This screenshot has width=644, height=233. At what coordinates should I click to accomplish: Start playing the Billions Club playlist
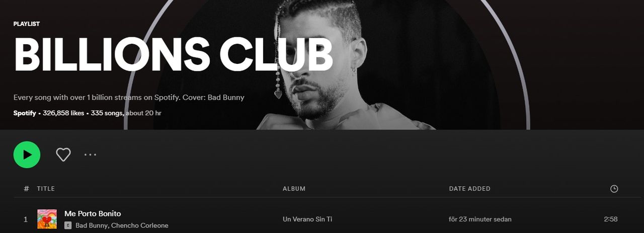pos(27,154)
